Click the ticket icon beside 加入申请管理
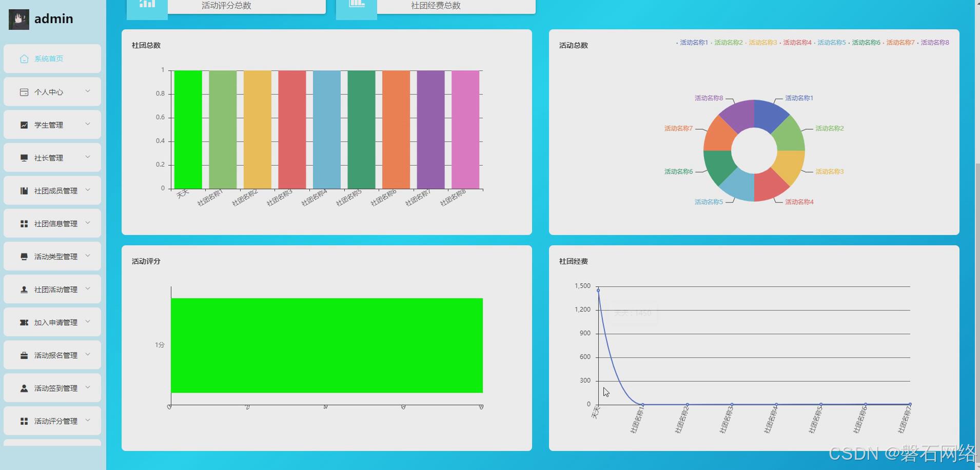The image size is (980, 470). click(24, 322)
